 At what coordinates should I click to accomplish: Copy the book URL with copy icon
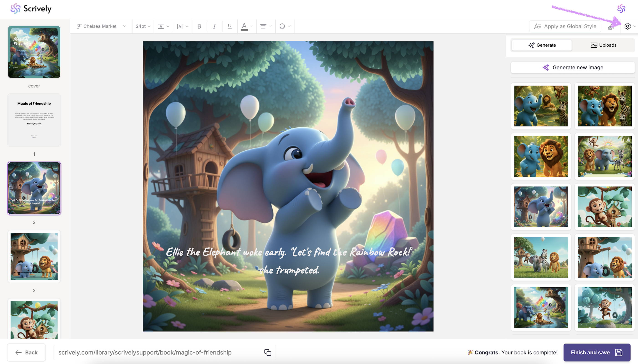pyautogui.click(x=268, y=352)
